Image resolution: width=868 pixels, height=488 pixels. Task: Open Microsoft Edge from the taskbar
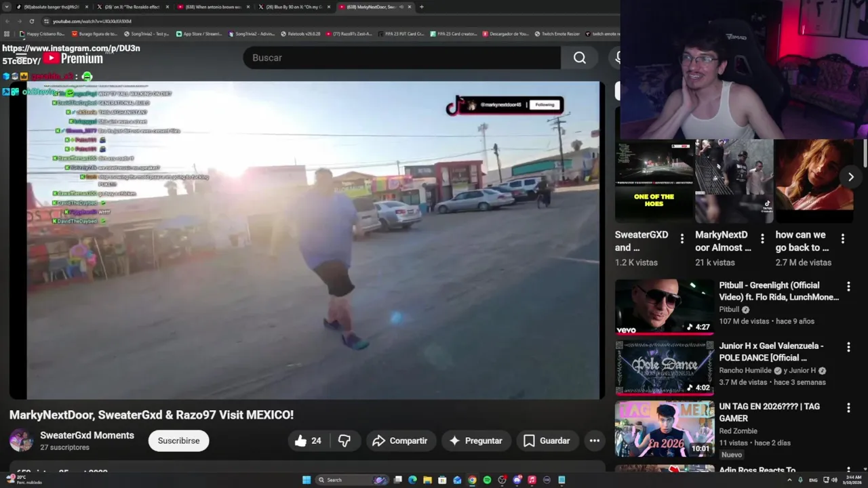point(412,480)
